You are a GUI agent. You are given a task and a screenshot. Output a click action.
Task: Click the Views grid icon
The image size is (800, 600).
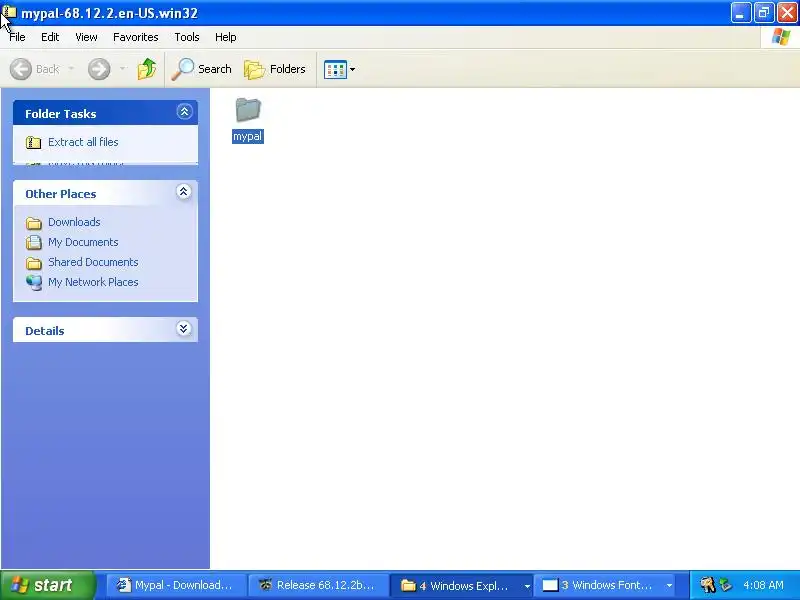(335, 69)
